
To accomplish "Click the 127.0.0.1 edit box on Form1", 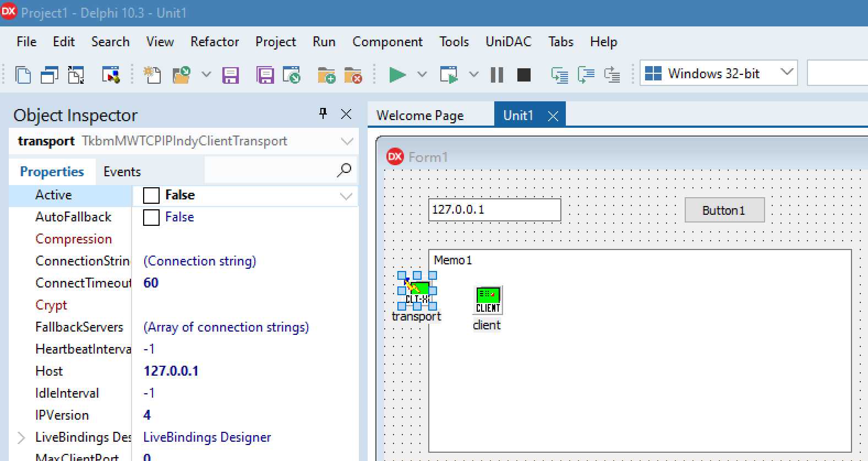I will (x=495, y=210).
